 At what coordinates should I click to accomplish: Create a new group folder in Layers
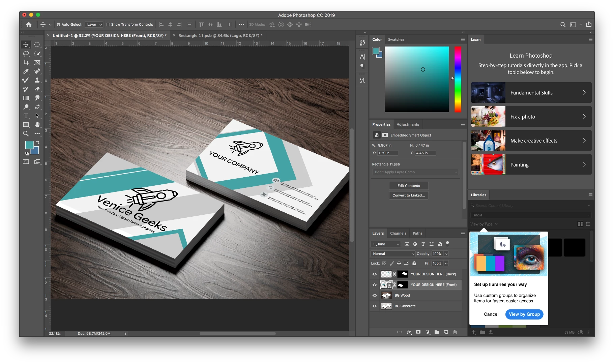pos(437,332)
